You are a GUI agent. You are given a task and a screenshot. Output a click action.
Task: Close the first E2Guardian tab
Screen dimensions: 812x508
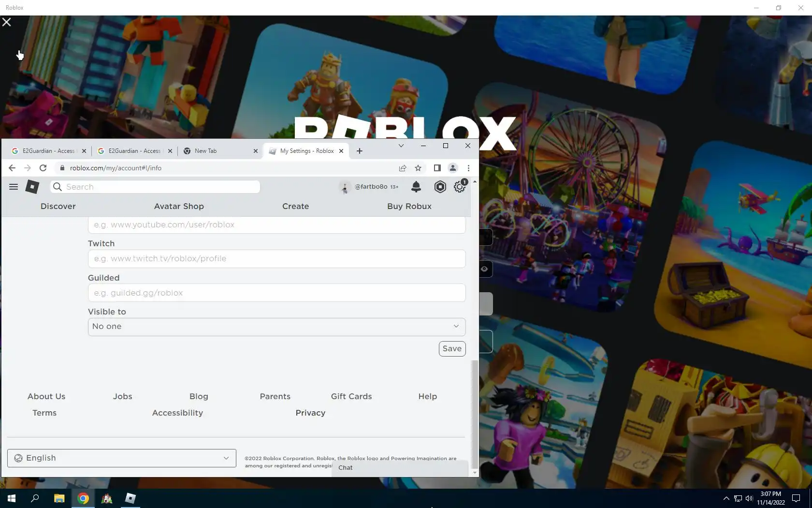point(84,151)
